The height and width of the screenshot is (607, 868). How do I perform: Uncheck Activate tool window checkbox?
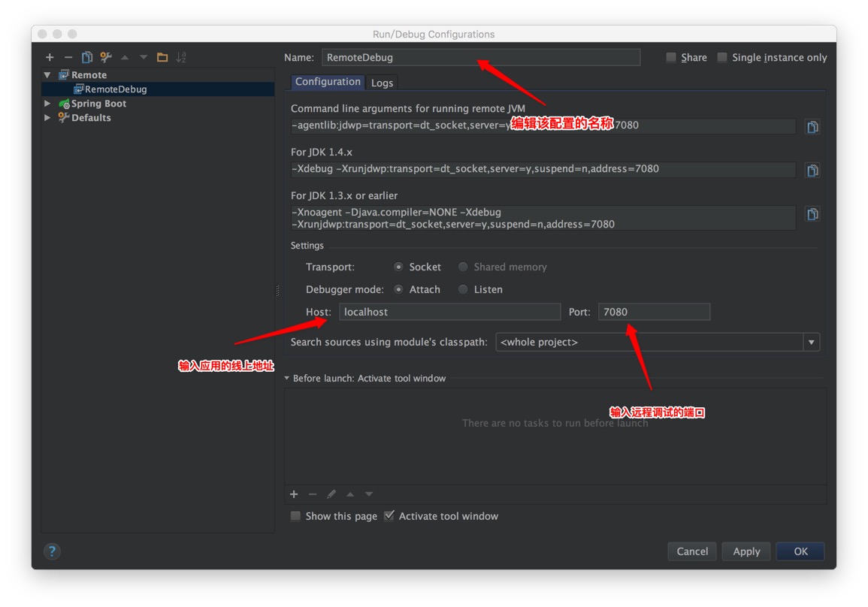click(x=389, y=516)
